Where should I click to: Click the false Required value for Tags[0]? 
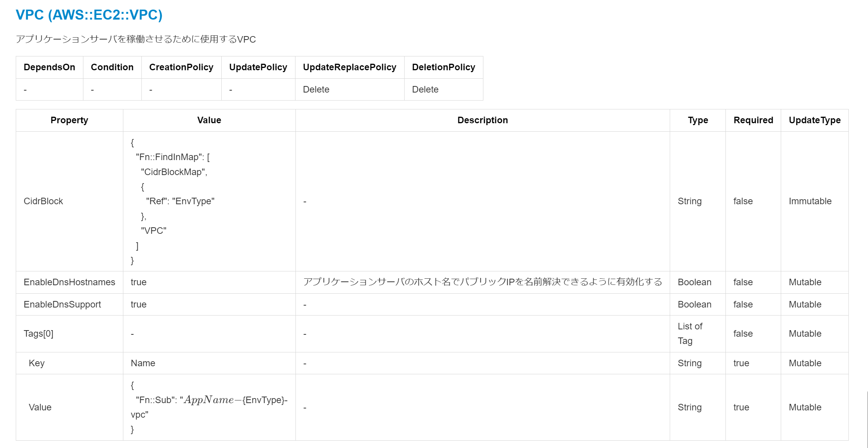[743, 334]
